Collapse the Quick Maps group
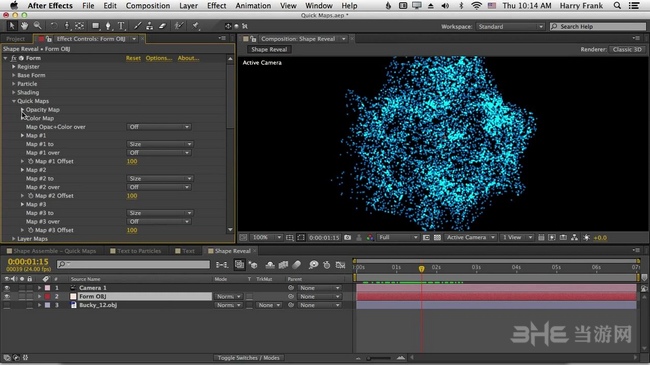 click(x=14, y=101)
